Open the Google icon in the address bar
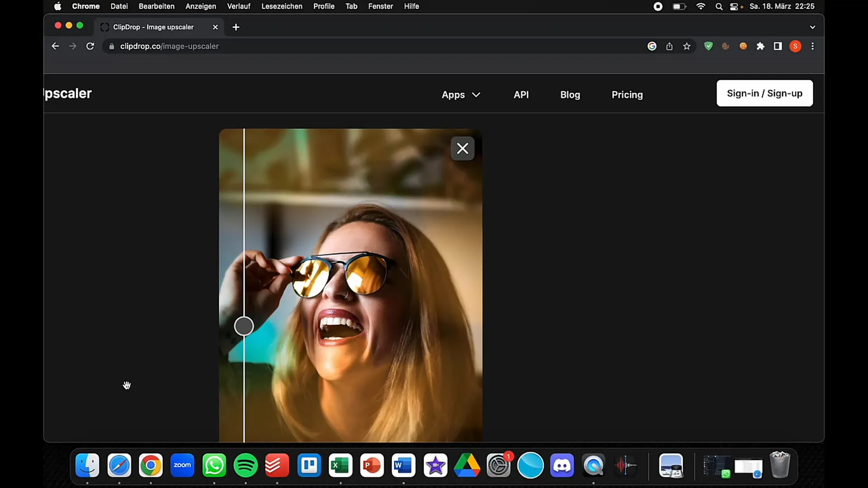 (x=652, y=46)
